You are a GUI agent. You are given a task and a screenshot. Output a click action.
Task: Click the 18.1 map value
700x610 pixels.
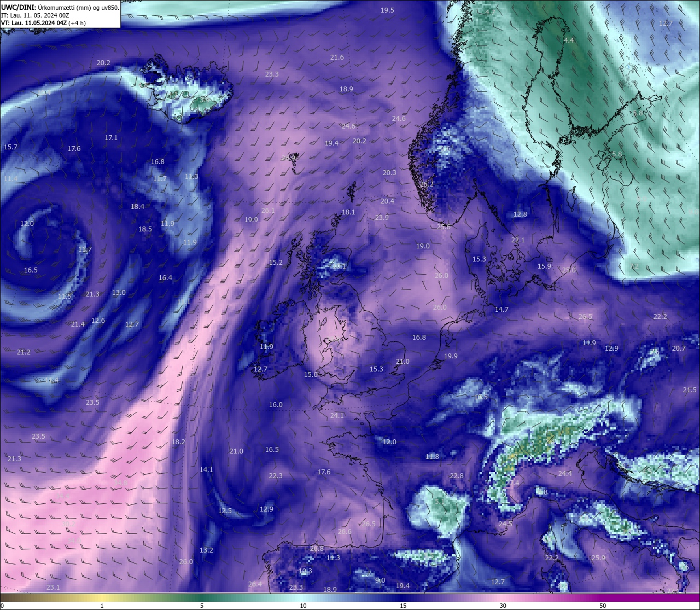coord(348,212)
